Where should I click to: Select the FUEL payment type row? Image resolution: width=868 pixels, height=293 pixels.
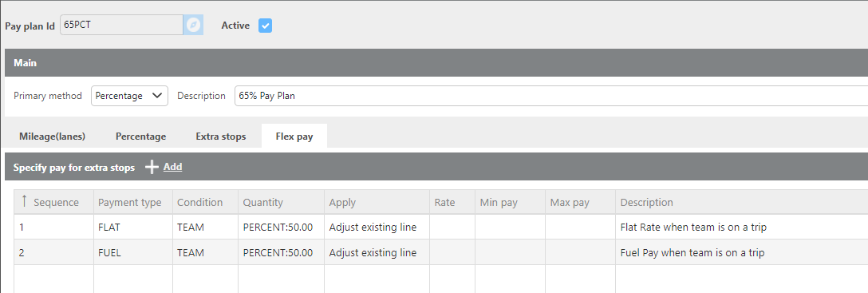click(x=441, y=252)
